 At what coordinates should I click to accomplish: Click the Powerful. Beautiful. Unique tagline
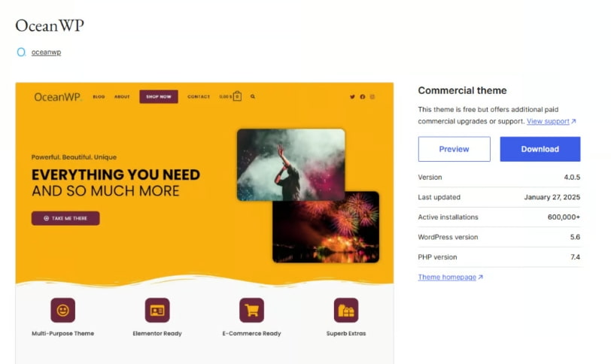74,157
